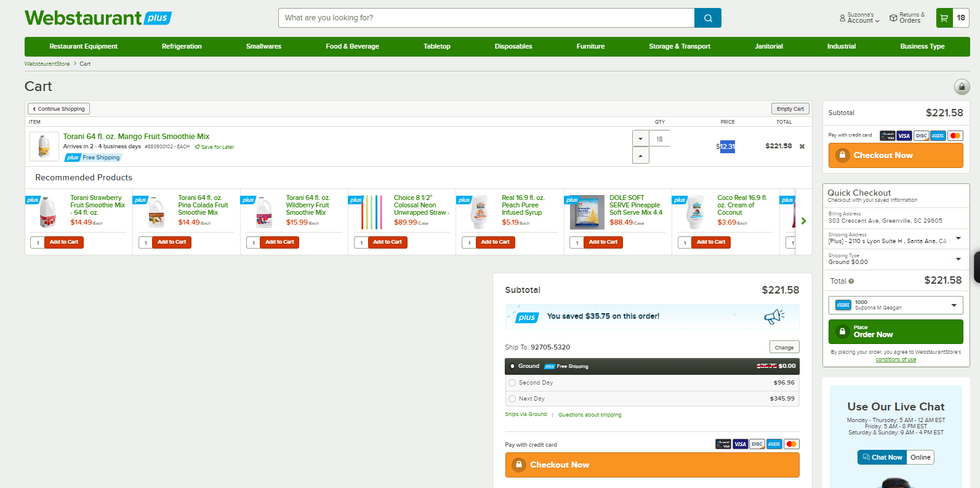Open the Shipping Type Ground dropdown

click(x=958, y=259)
